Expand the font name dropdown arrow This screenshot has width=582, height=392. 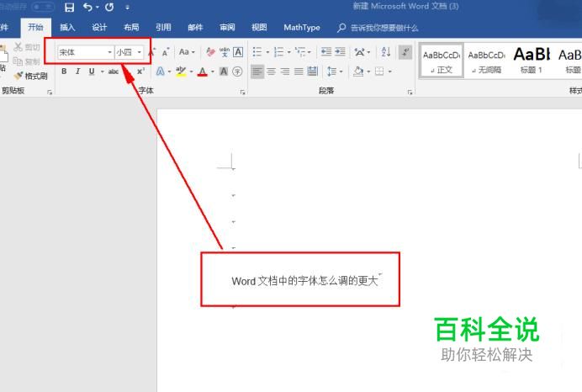click(x=110, y=52)
